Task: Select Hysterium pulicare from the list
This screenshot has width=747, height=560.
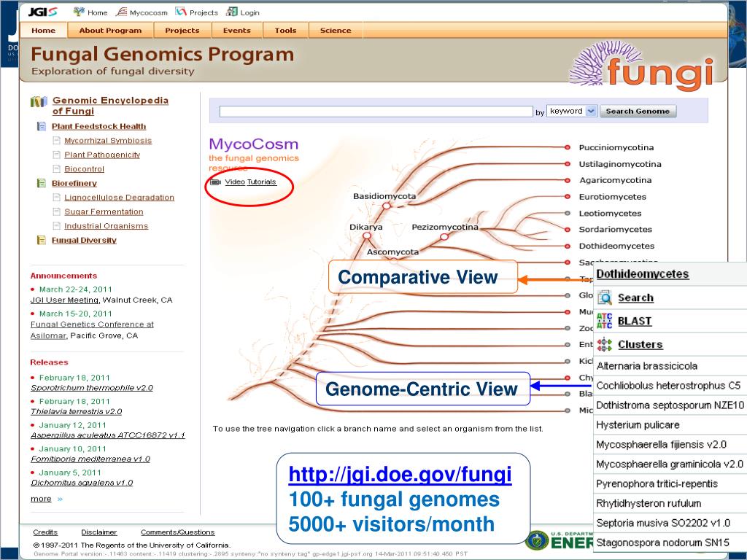Action: (x=670, y=425)
